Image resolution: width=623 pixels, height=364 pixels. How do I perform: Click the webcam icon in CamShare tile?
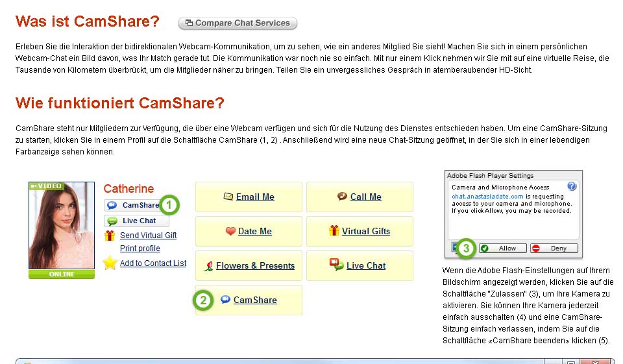[x=225, y=300]
